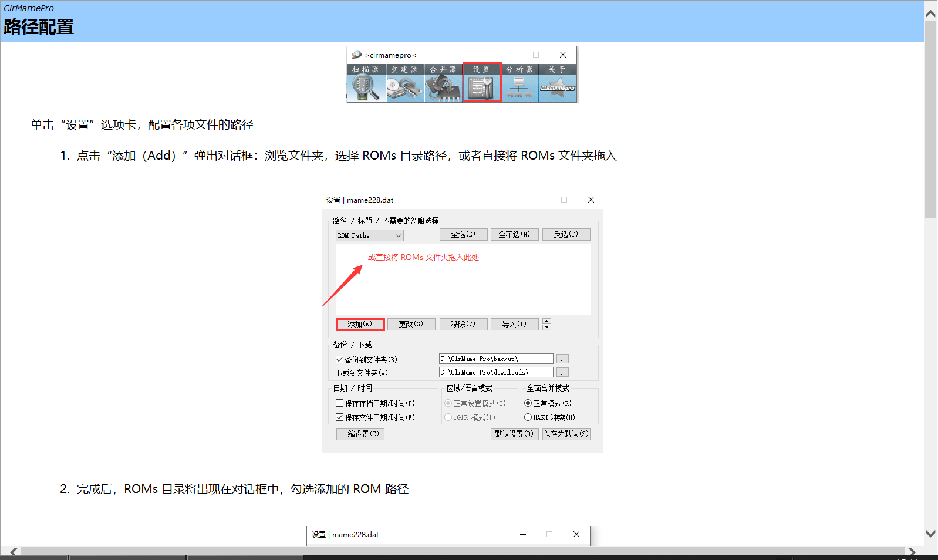
Task: Select 正常模式(R) radio button
Action: coord(528,403)
